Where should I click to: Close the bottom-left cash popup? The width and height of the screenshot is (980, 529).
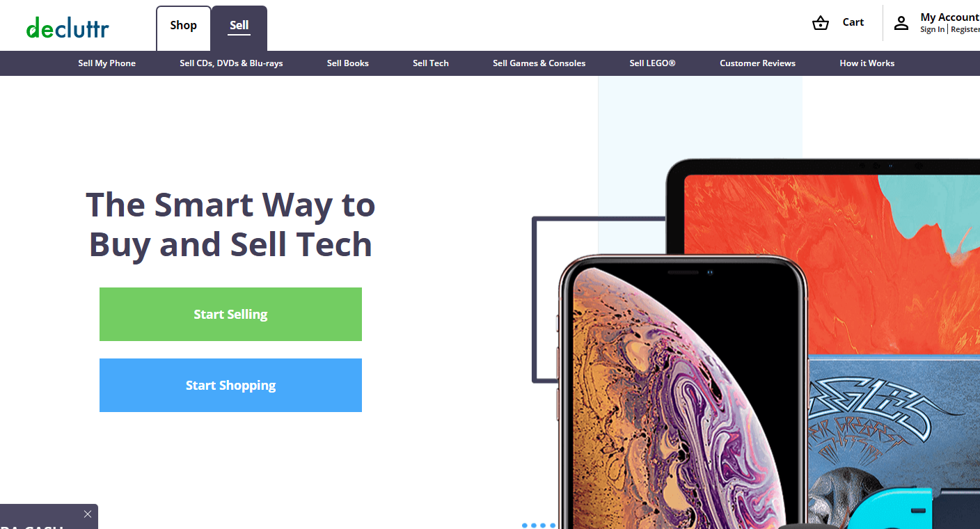pos(87,514)
